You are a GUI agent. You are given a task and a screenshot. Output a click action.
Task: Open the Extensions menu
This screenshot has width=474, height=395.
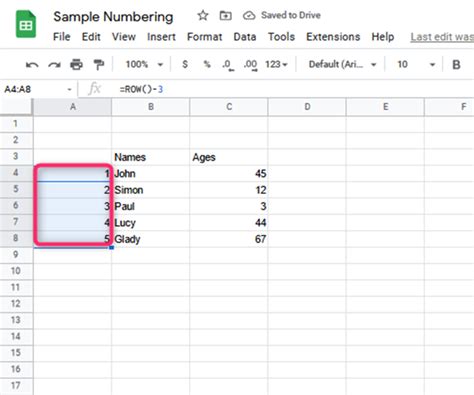333,37
